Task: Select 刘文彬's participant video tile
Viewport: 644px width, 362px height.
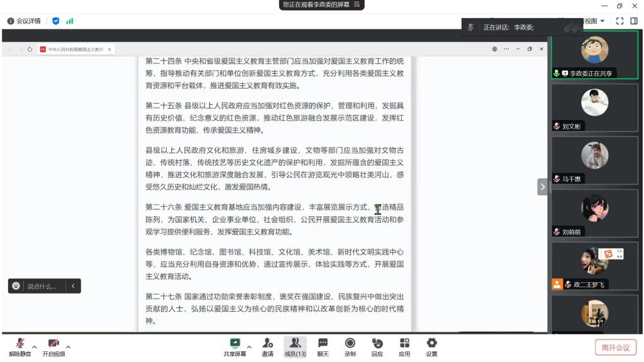Action: click(594, 107)
